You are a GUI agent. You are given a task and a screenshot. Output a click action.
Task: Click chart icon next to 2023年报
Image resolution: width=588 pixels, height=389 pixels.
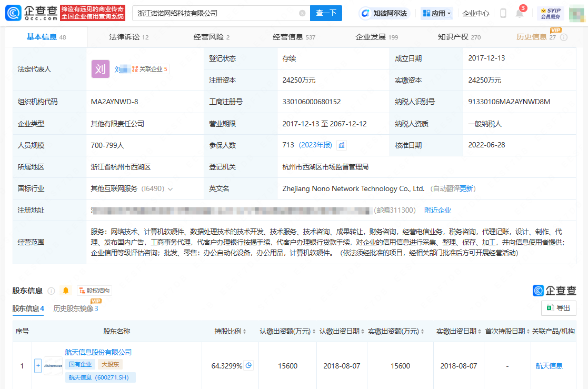[x=342, y=145]
